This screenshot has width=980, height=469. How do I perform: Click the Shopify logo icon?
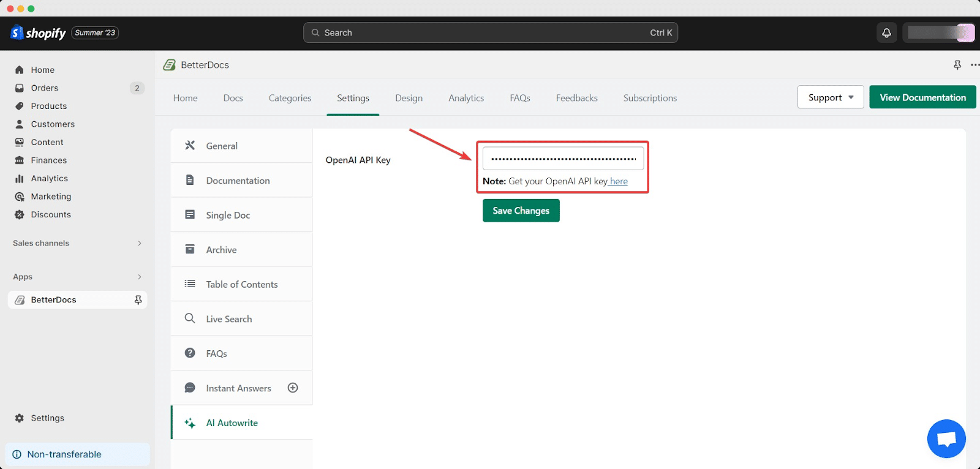coord(17,32)
